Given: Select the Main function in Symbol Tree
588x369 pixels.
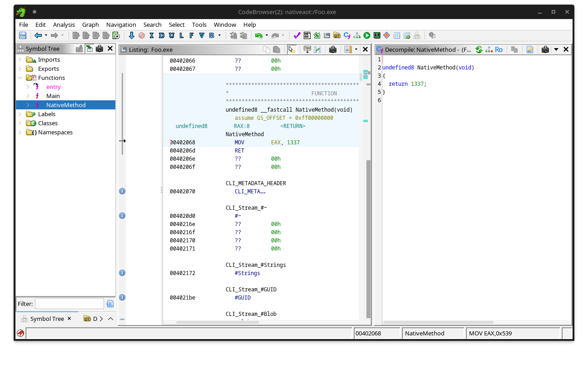Looking at the screenshot, I should pyautogui.click(x=53, y=96).
